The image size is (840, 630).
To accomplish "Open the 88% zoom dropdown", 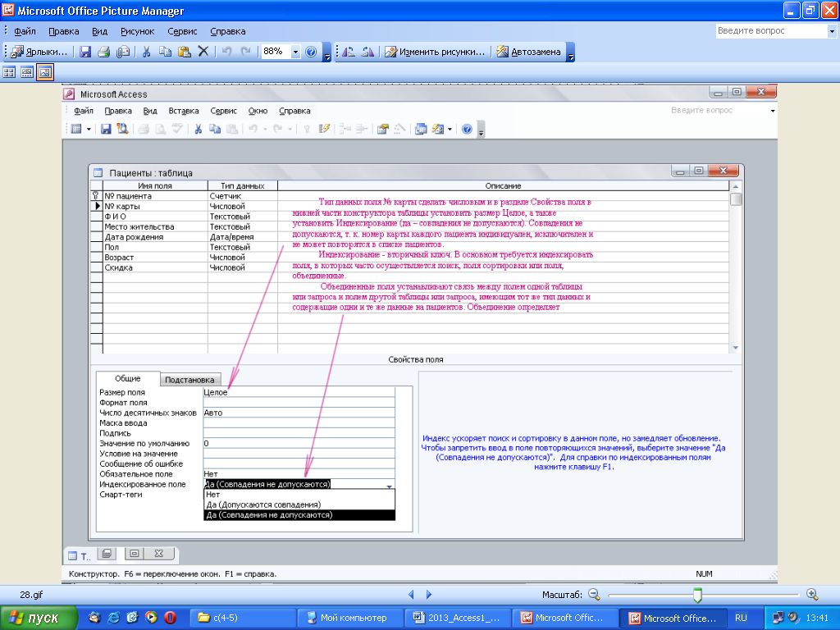I will (x=295, y=52).
